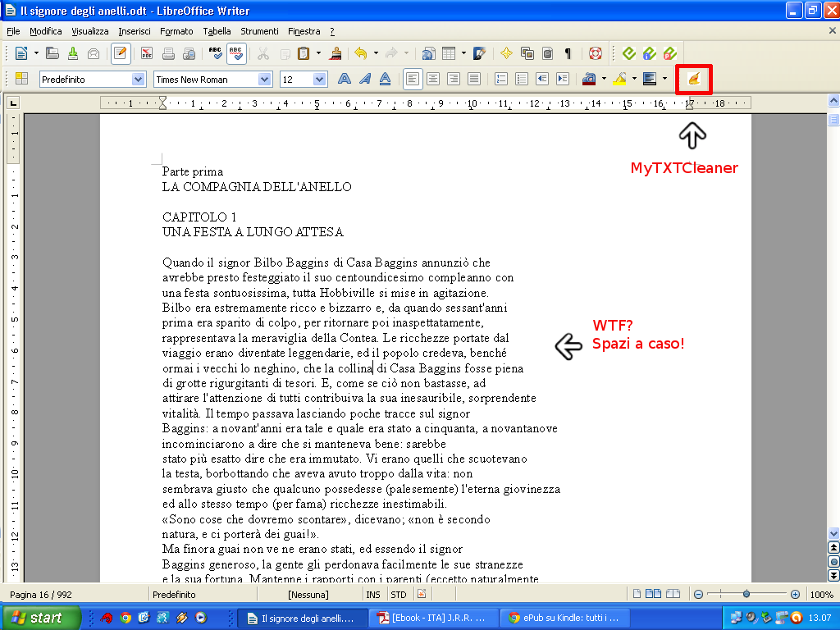The width and height of the screenshot is (840, 630).
Task: Toggle Edit File mode button
Action: click(121, 54)
